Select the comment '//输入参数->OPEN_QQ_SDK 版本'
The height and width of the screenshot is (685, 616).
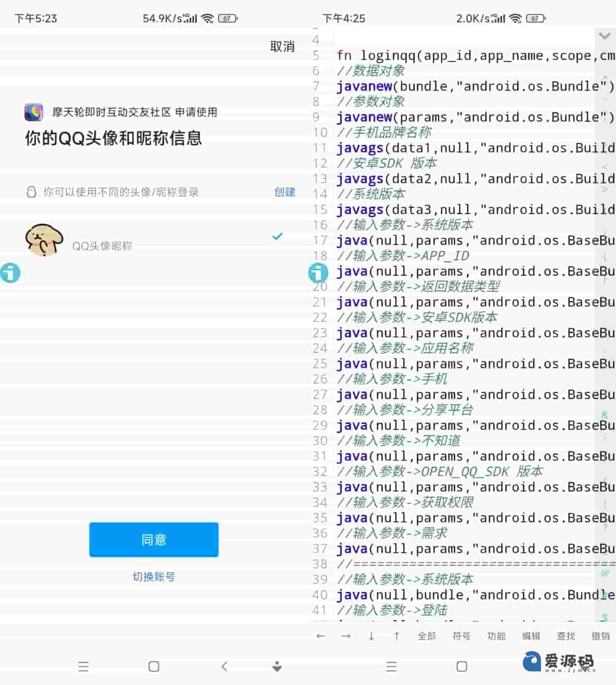tap(440, 471)
